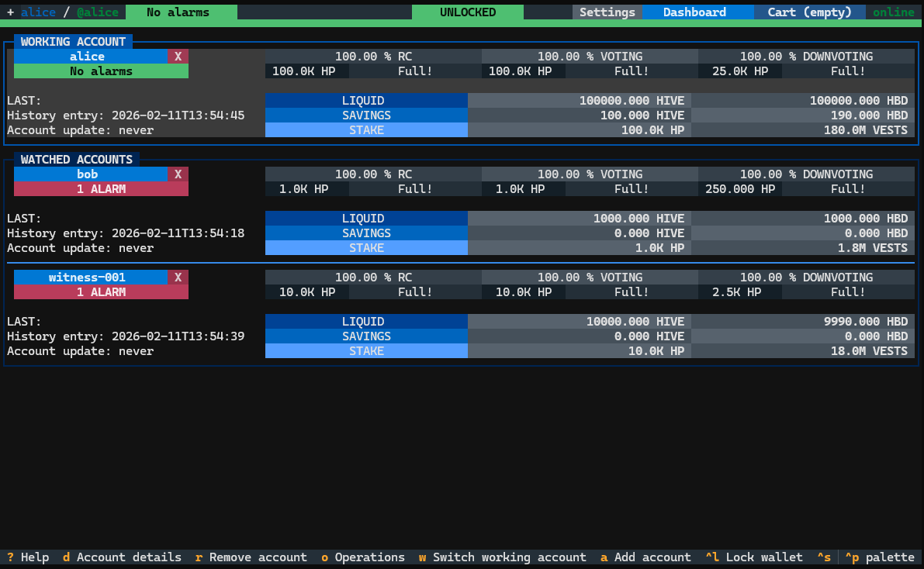Click the header No alarms indicator
This screenshot has height=569, width=924.
(x=182, y=12)
